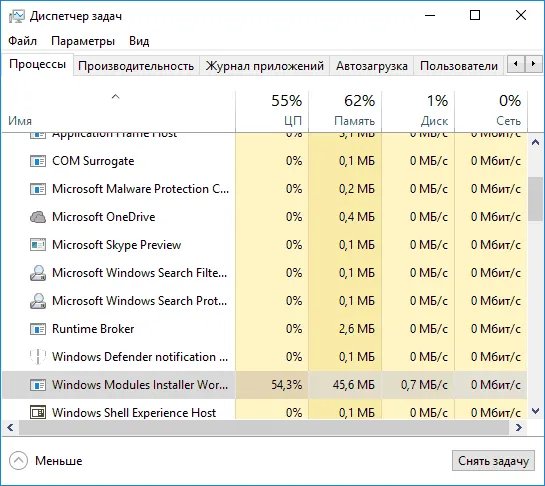This screenshot has width=545, height=486.
Task: Open the Параметры menu
Action: (x=83, y=41)
